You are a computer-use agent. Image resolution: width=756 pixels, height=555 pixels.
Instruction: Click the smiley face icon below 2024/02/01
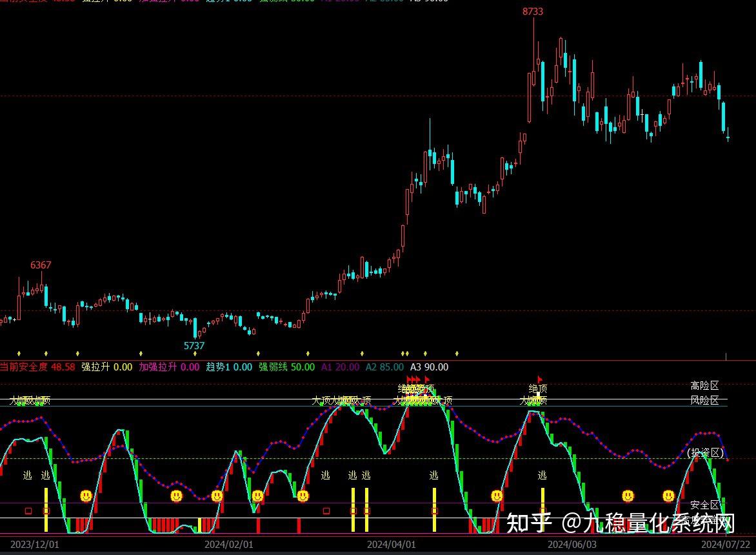tap(215, 496)
